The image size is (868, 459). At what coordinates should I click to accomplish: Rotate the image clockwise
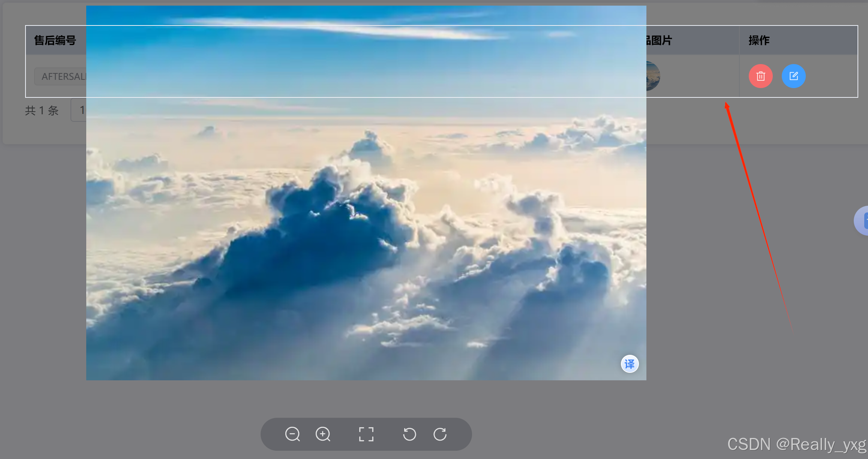pyautogui.click(x=441, y=434)
